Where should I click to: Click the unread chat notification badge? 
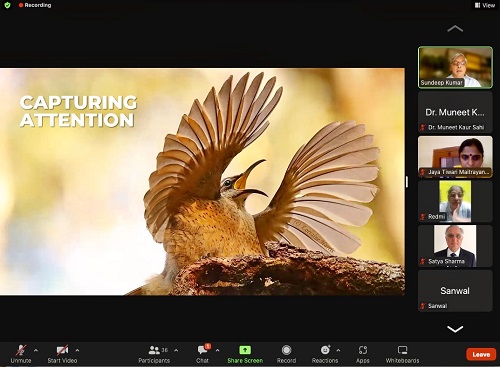tap(208, 346)
